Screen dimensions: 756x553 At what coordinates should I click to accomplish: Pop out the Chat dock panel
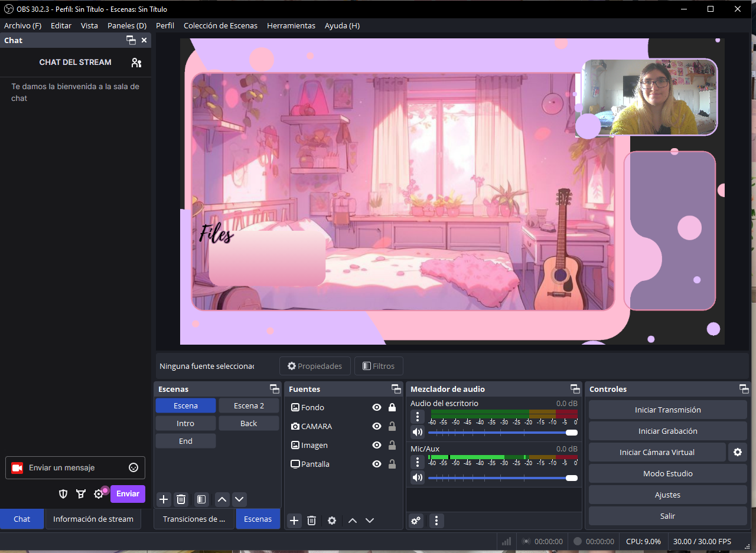131,40
